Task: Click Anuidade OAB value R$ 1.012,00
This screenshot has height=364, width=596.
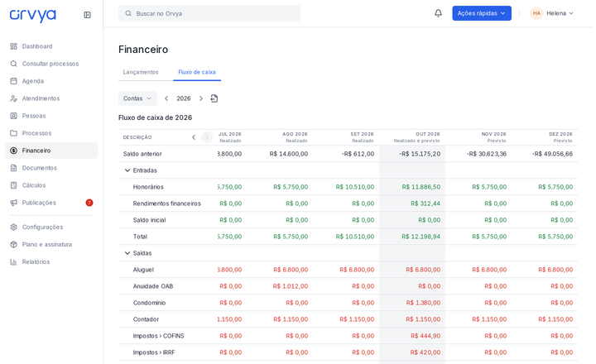Action: point(291,286)
